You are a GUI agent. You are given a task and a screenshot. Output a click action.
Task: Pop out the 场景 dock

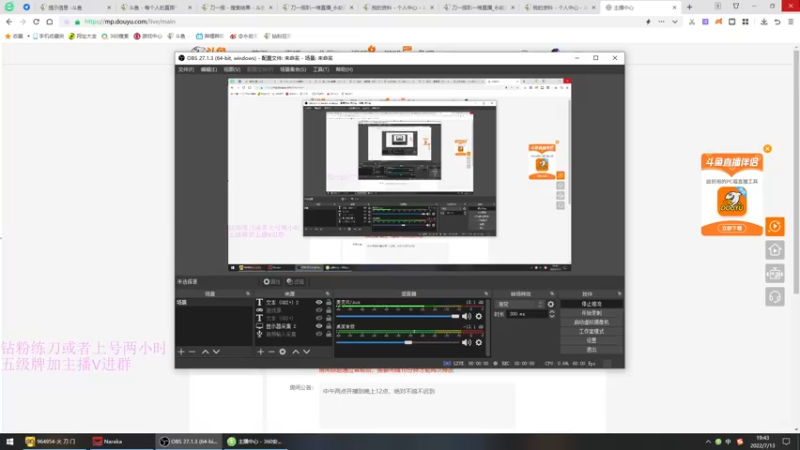(x=248, y=294)
